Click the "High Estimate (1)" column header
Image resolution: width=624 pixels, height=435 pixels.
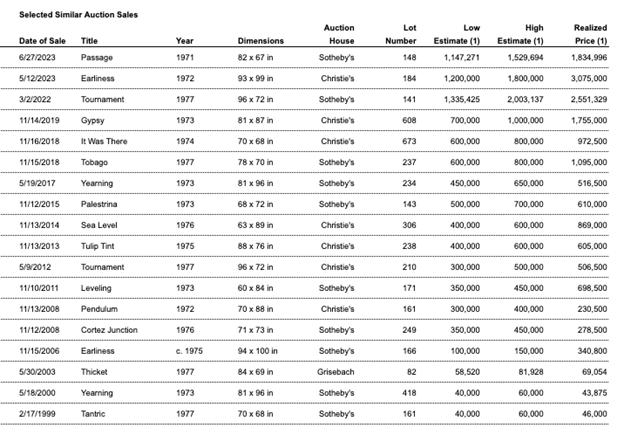coord(525,34)
